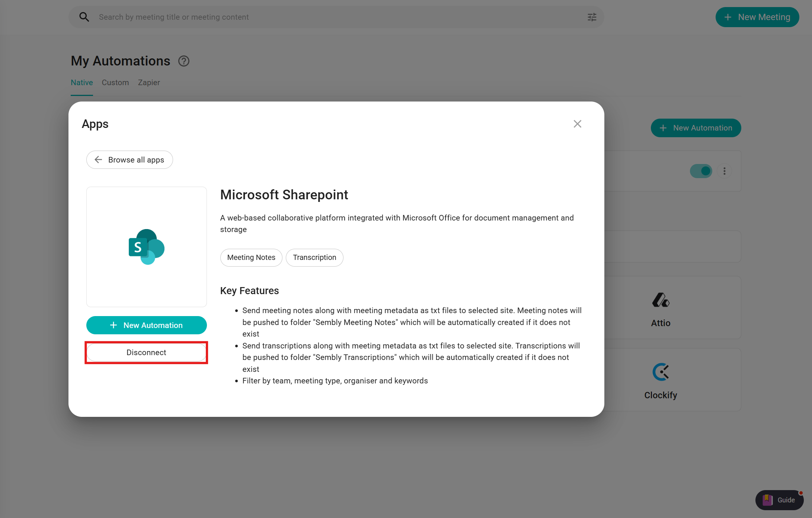Screen dimensions: 812x518
Task: Click the Transcription tag
Action: click(314, 258)
